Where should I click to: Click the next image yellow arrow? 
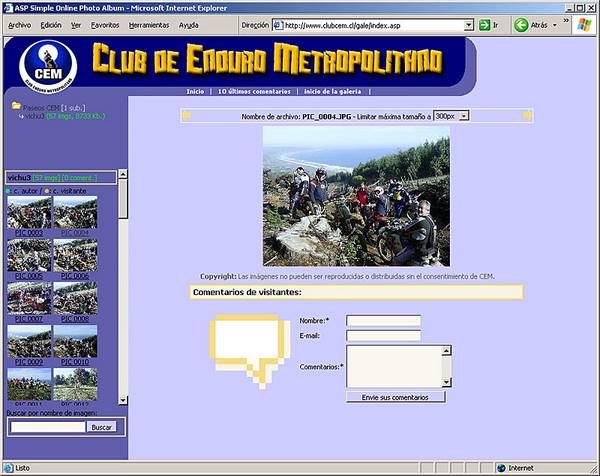pyautogui.click(x=527, y=116)
